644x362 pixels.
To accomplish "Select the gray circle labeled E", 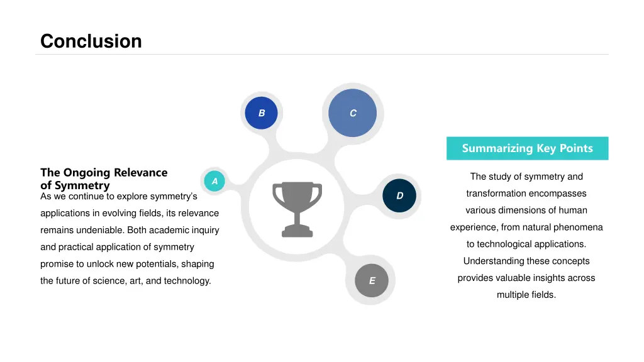I will point(372,280).
